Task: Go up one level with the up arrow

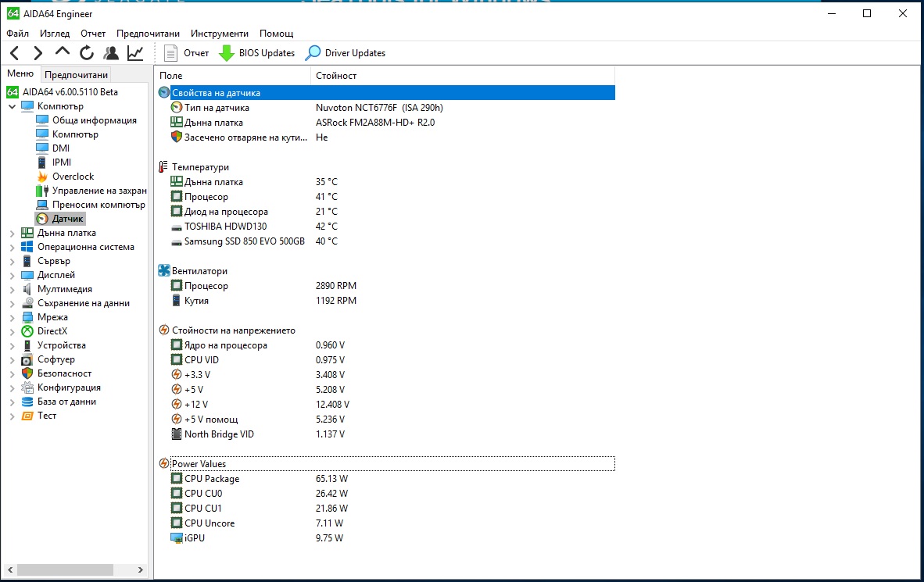Action: [x=62, y=52]
